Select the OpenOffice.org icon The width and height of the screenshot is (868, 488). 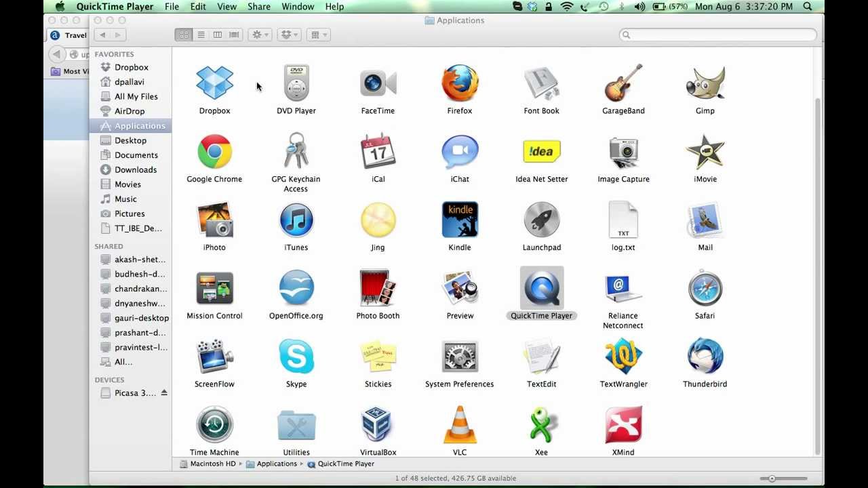point(296,288)
